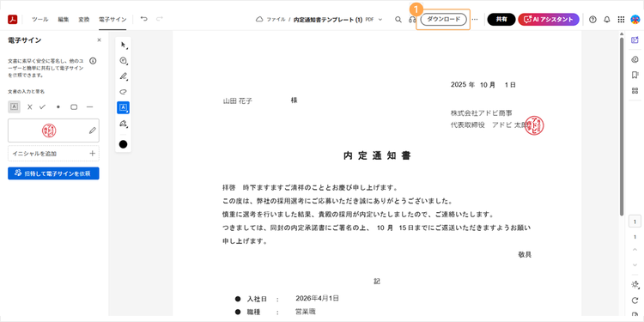Go to next page with down chevron

point(635,265)
